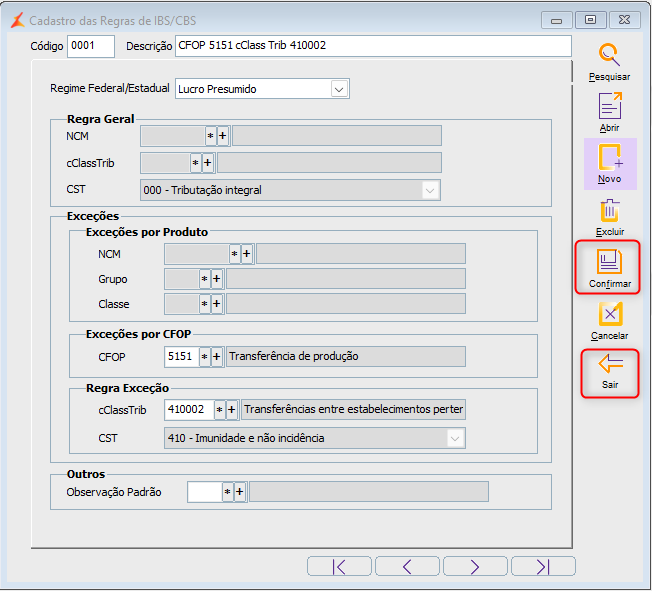The height and width of the screenshot is (591, 652).
Task: Create a new rule with Novo
Action: coord(610,164)
